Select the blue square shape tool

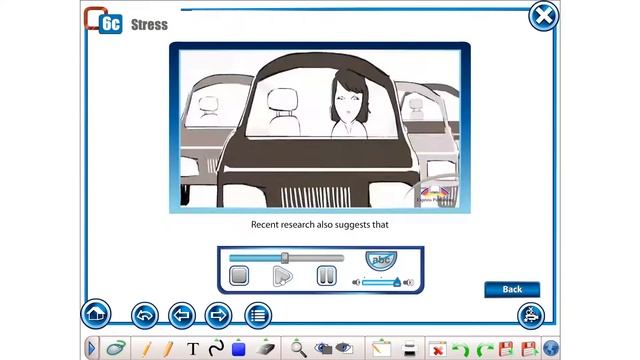(x=238, y=349)
